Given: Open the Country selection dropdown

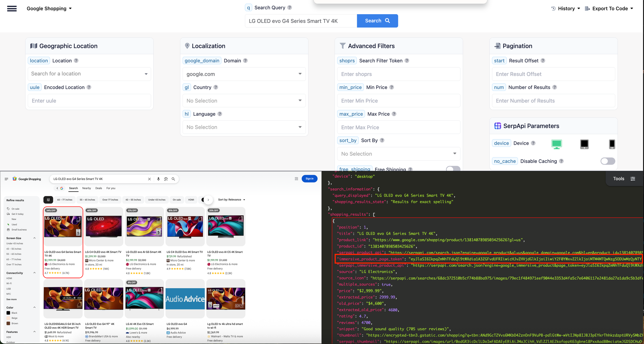Looking at the screenshot, I should click(244, 101).
